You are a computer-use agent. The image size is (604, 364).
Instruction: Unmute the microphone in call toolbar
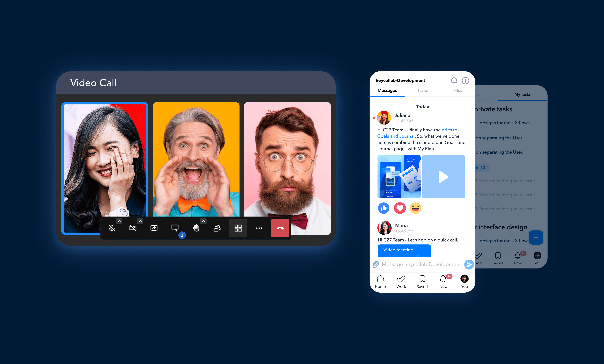pos(112,228)
